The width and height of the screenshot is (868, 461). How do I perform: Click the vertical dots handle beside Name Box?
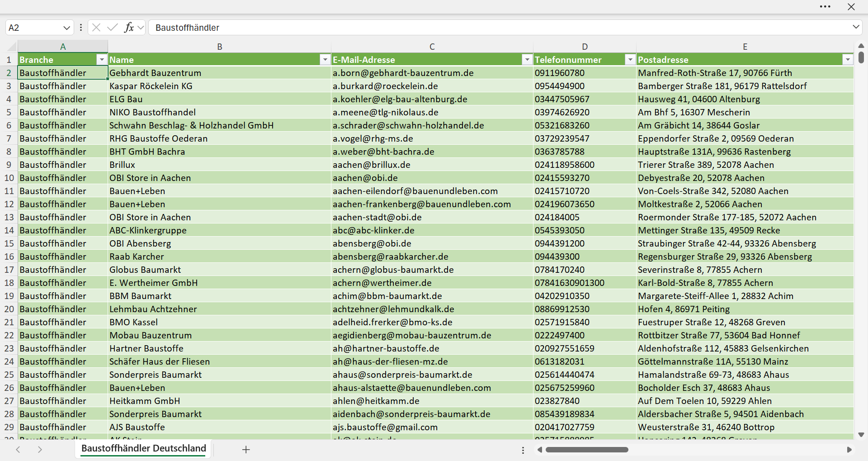click(x=81, y=28)
